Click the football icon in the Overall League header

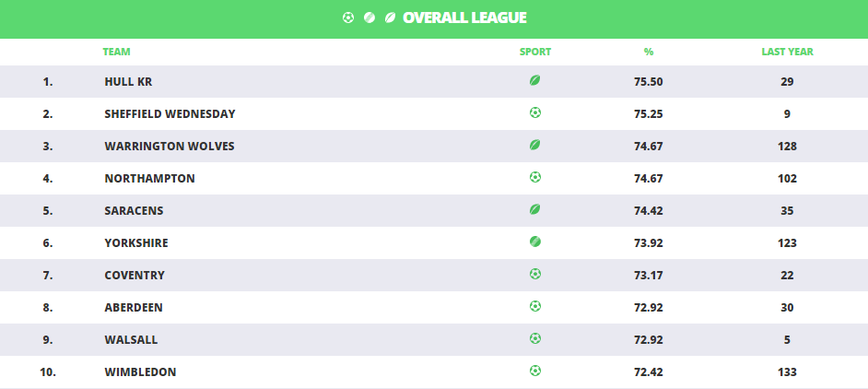(x=347, y=18)
